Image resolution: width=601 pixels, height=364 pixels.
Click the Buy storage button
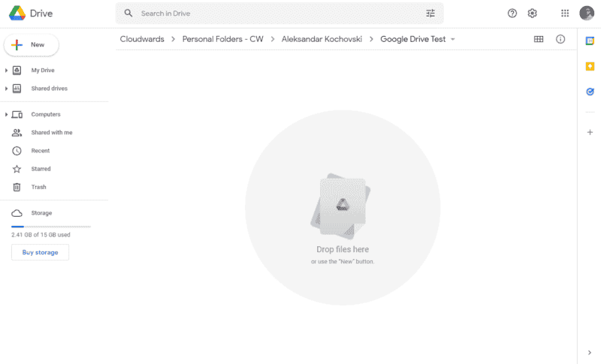[41, 252]
